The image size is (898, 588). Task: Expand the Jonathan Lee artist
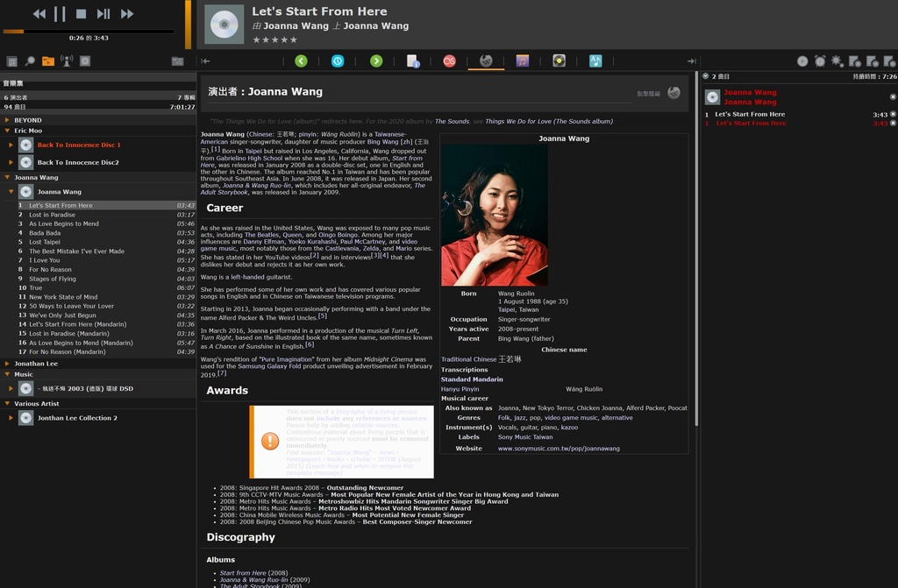pos(7,364)
